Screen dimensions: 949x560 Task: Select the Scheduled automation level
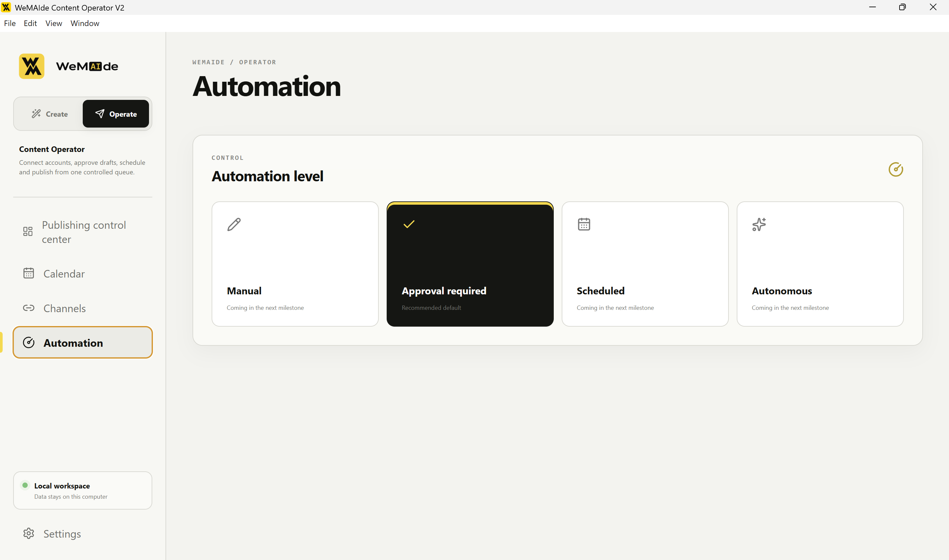[645, 264]
